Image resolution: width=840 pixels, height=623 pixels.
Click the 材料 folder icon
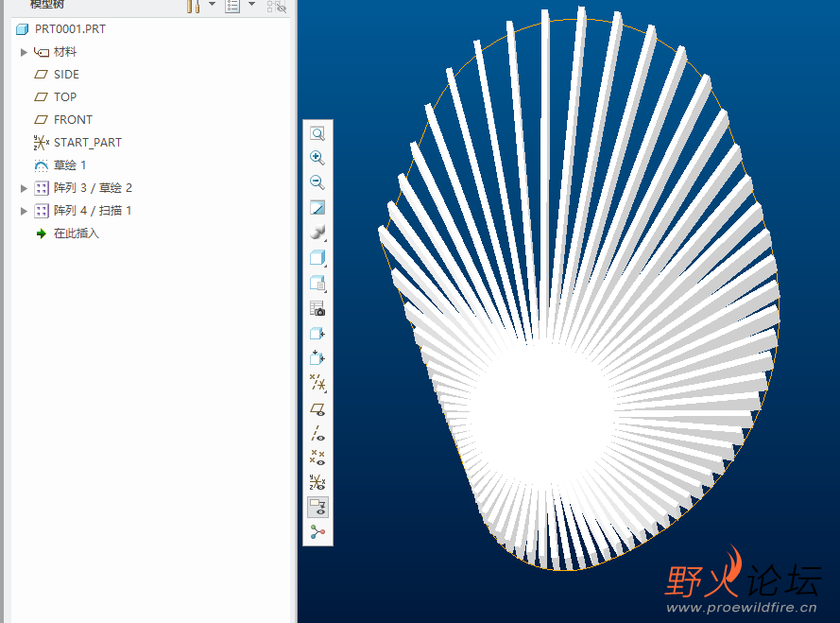(42, 52)
